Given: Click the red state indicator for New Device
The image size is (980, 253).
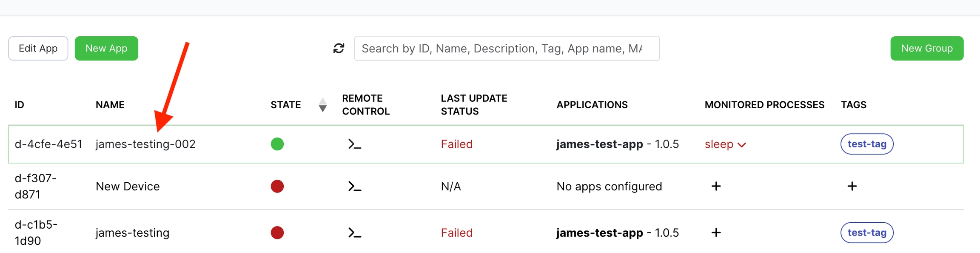Looking at the screenshot, I should click(277, 187).
